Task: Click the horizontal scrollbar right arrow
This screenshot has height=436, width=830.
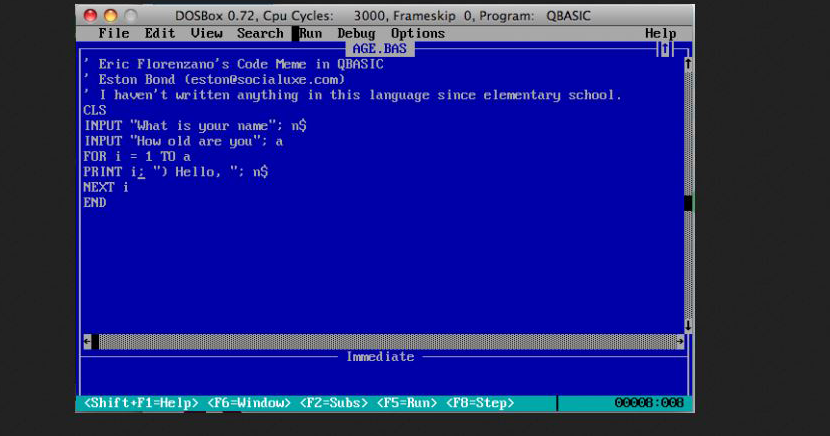Action: pyautogui.click(x=680, y=342)
